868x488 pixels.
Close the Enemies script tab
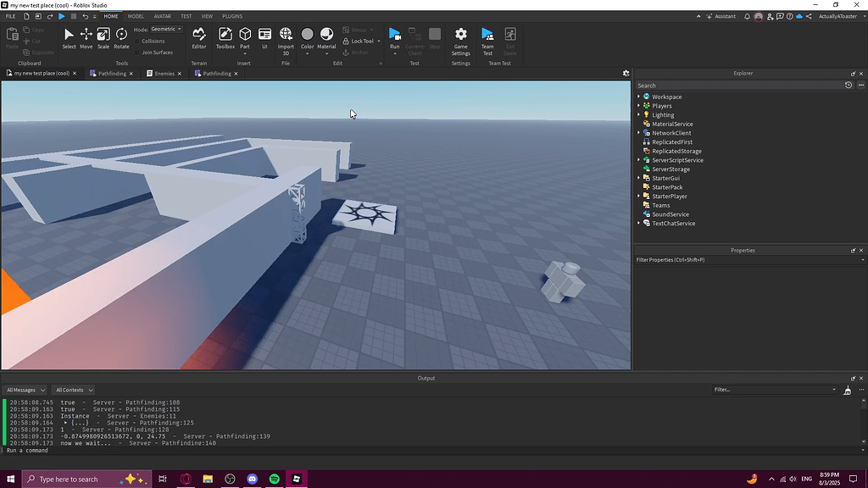coord(180,74)
